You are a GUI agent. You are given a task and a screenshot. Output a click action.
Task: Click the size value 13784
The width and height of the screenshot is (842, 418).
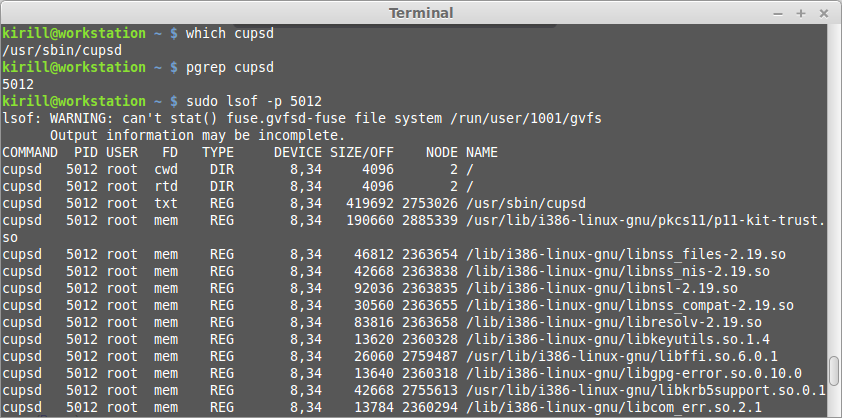click(x=374, y=408)
